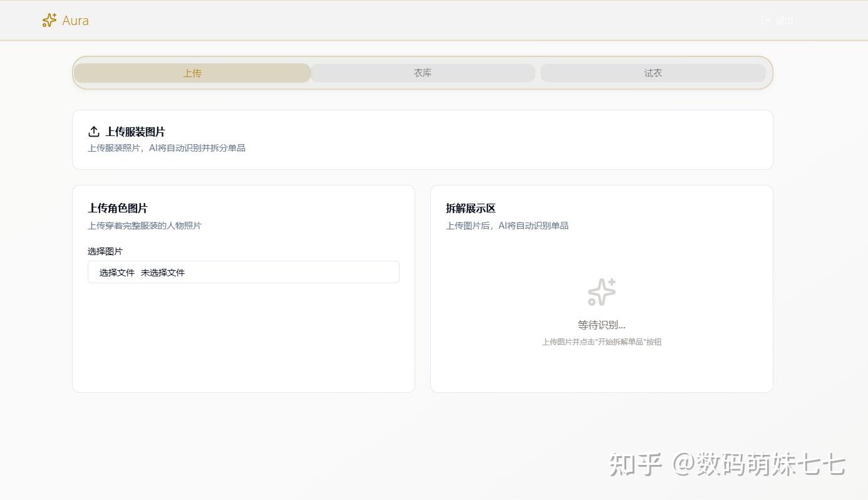This screenshot has height=500, width=868.
Task: Click the AI自动识别并拆分单品 subtitle
Action: tap(166, 148)
